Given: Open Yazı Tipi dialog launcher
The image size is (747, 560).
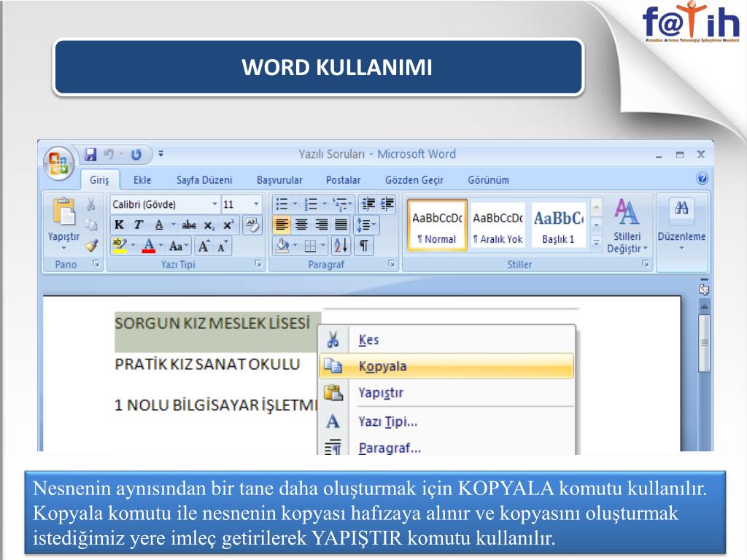Looking at the screenshot, I should tap(258, 263).
